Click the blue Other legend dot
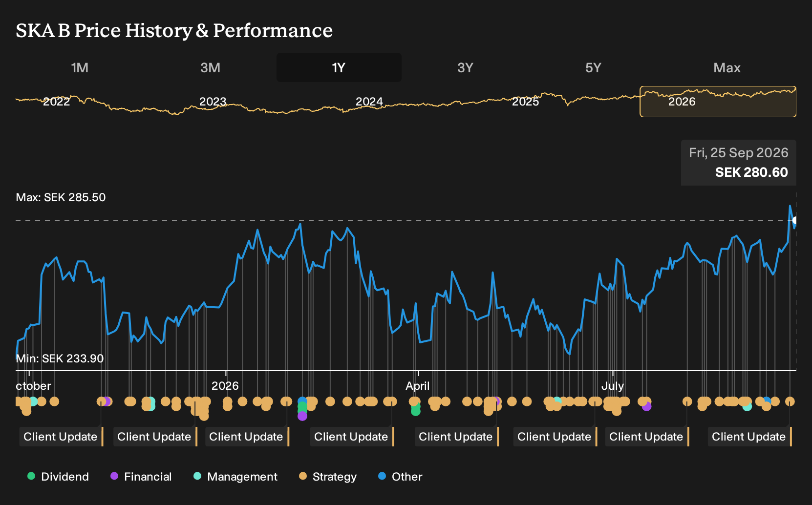Screen dimensions: 812x505 pyautogui.click(x=382, y=476)
